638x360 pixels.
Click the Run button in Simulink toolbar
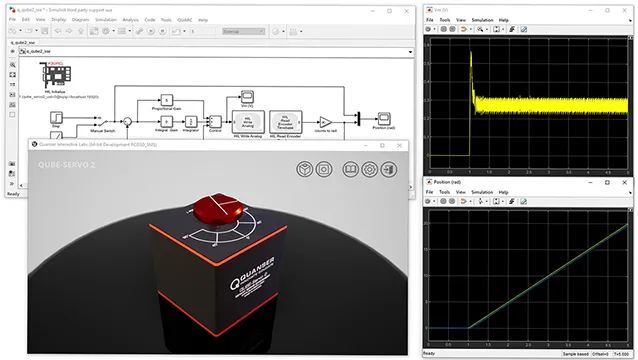151,31
